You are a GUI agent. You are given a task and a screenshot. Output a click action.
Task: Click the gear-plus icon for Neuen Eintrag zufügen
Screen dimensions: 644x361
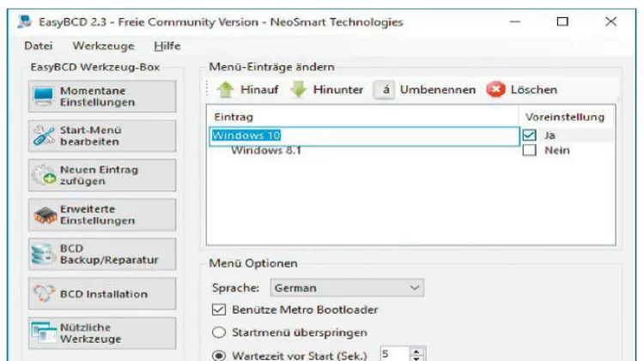[x=44, y=175]
